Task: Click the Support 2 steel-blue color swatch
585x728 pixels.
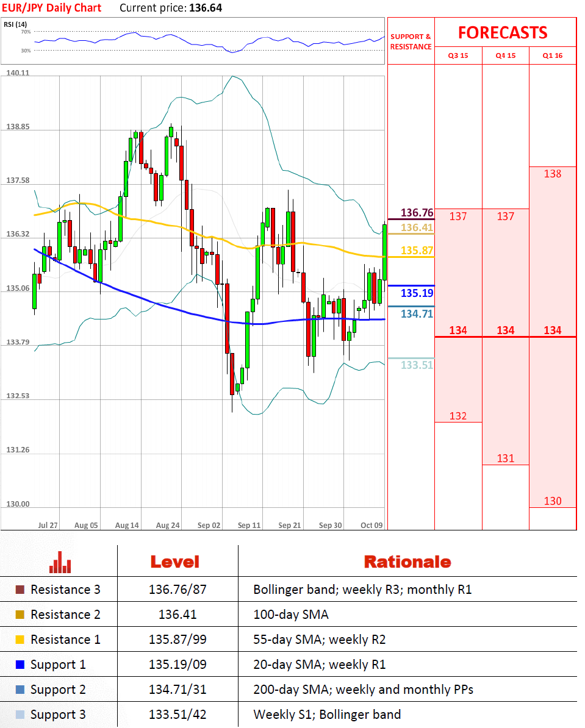Action: [20, 690]
